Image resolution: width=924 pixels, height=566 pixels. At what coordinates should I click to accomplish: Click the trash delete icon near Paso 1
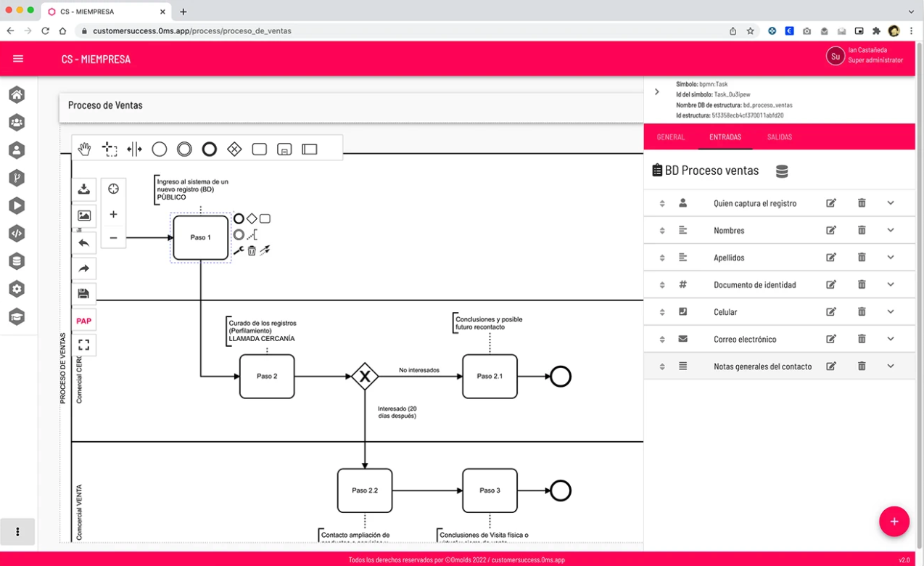[x=252, y=250]
